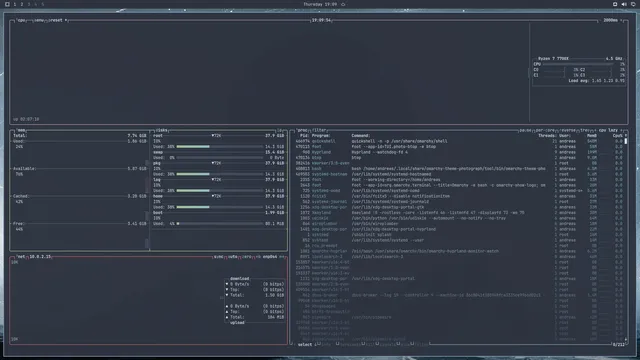Image resolution: width=640 pixels, height=360 pixels.
Task: Toggle auto scaling in net box
Action: coord(233,257)
